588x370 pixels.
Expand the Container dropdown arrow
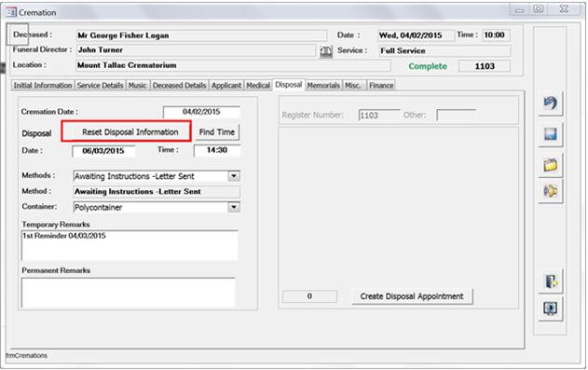coord(234,207)
